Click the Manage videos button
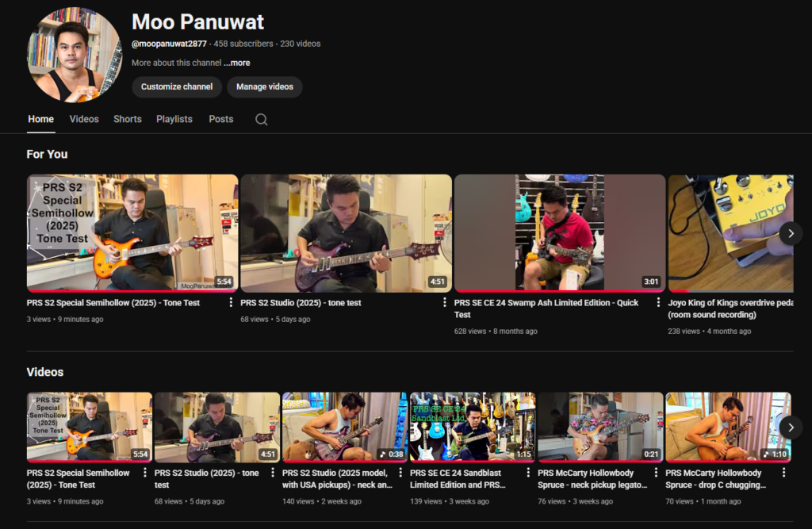The image size is (812, 529). pyautogui.click(x=265, y=87)
